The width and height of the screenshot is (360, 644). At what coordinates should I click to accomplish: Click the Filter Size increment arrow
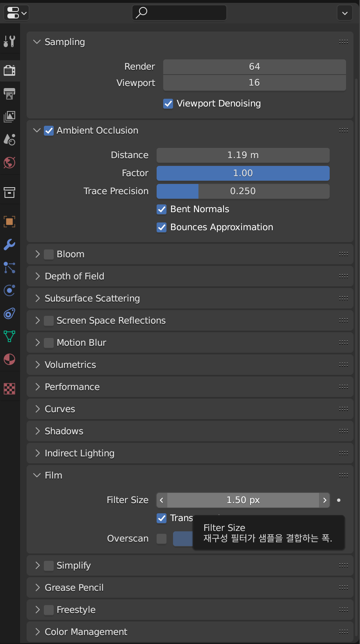click(x=325, y=500)
